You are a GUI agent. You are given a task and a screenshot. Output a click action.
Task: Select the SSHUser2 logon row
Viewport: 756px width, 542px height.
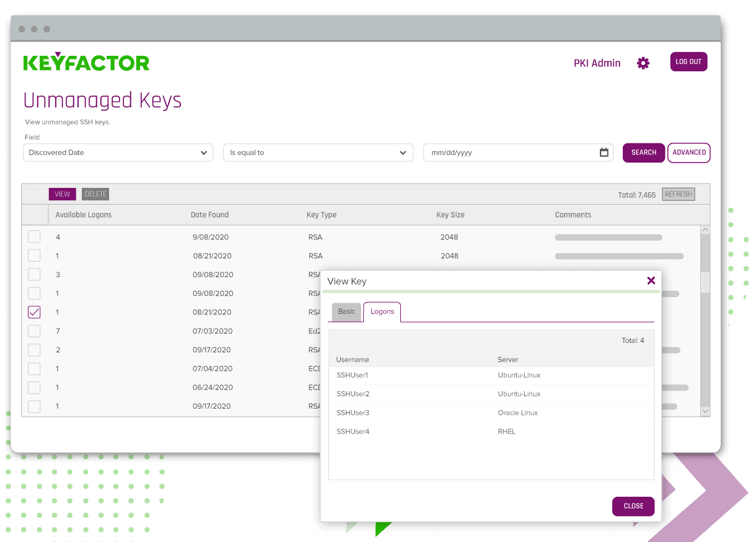pyautogui.click(x=491, y=394)
